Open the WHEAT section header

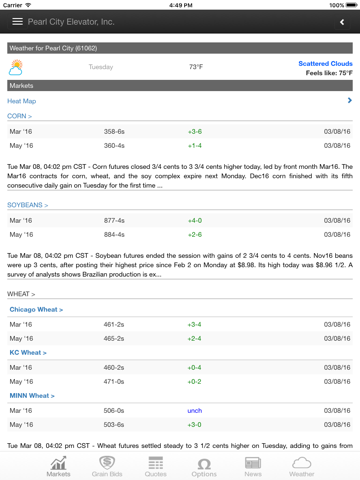[21, 294]
